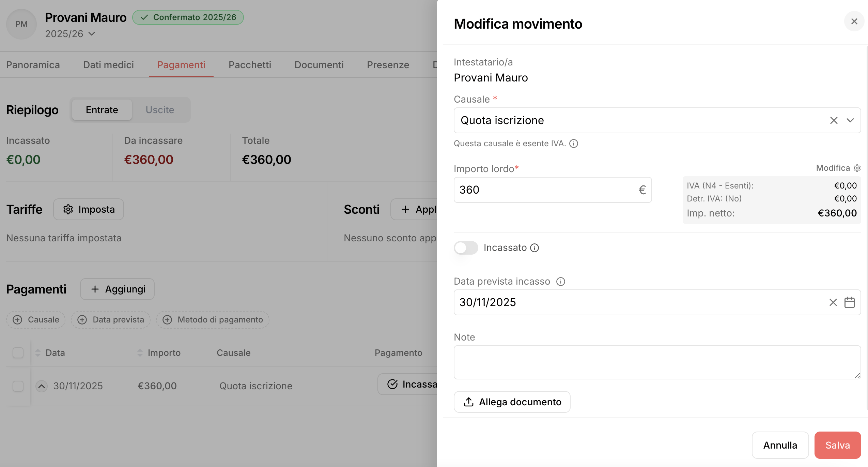
Task: Collapse the 30/11/2025 payment row
Action: coord(42,386)
